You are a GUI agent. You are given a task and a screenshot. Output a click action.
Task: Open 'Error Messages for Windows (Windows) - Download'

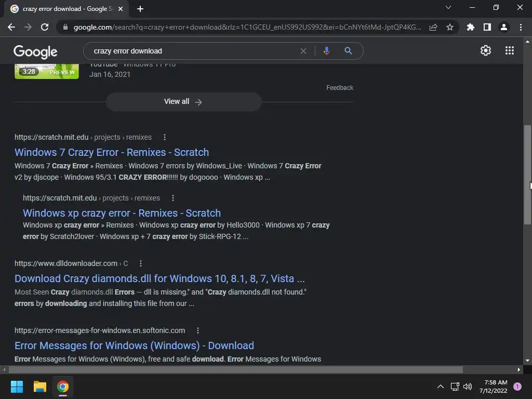pyautogui.click(x=134, y=345)
